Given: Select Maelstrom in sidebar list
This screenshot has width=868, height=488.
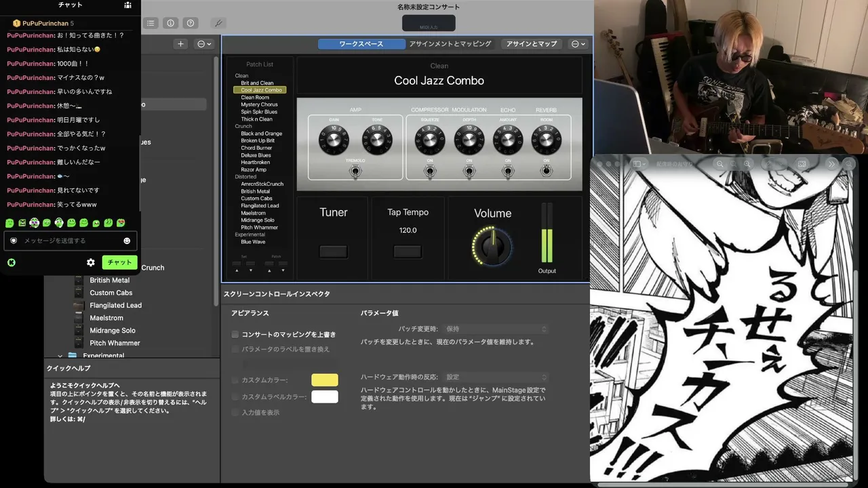Looking at the screenshot, I should coord(106,318).
